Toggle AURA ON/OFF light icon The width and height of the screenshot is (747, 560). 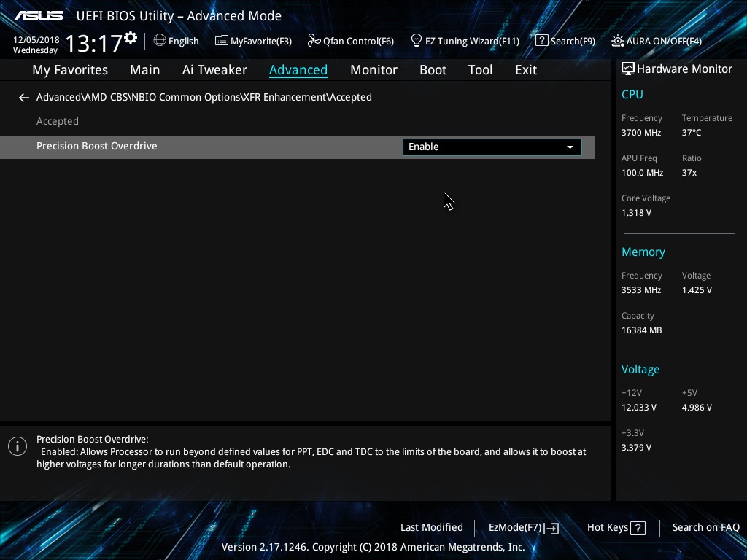pos(617,41)
